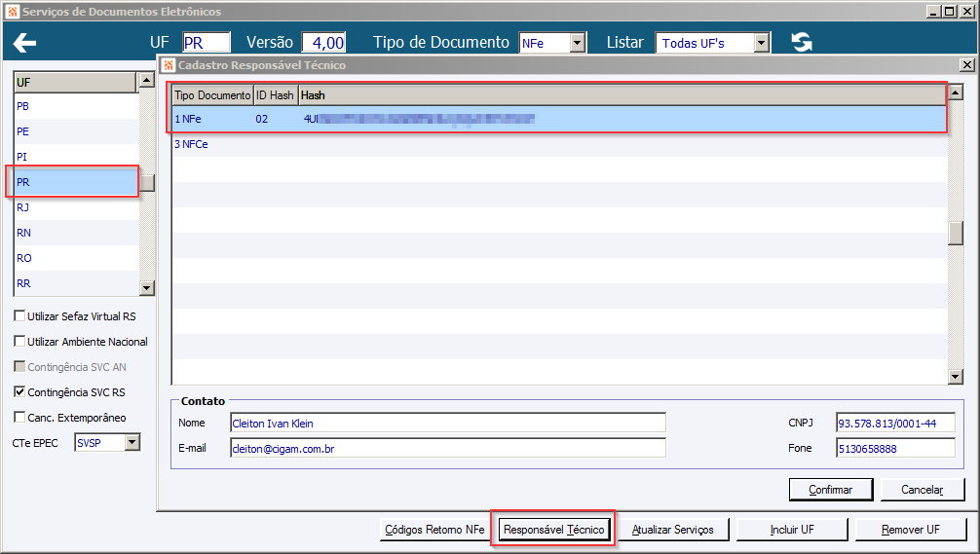
Task: Open CTe EPEC SVSP dropdown
Action: click(132, 442)
